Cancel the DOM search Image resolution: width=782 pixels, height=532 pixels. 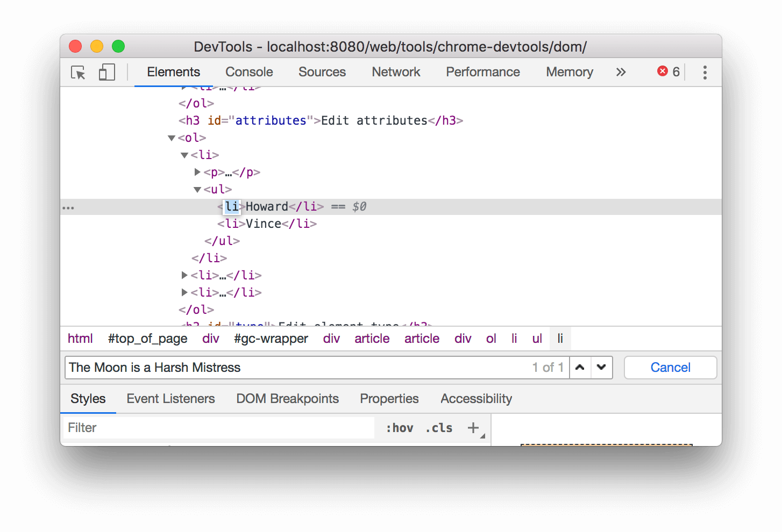(x=670, y=368)
